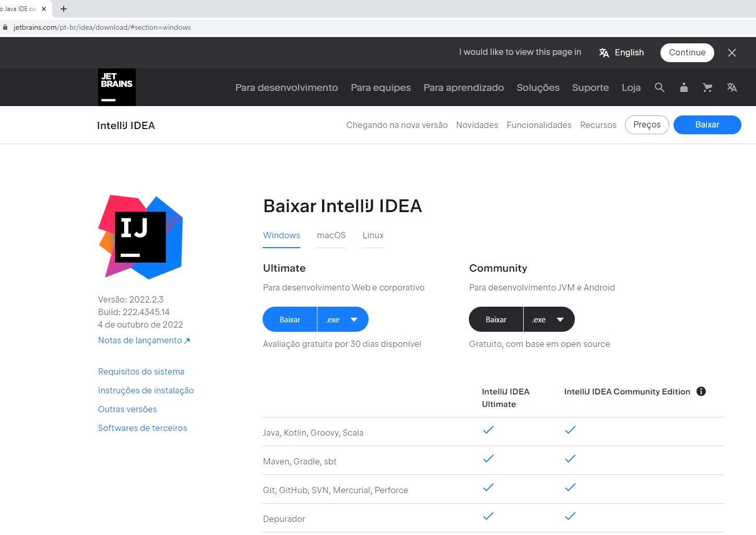Download Ultimate with blue Baixar button
Image resolution: width=756 pixels, height=535 pixels.
pyautogui.click(x=290, y=319)
